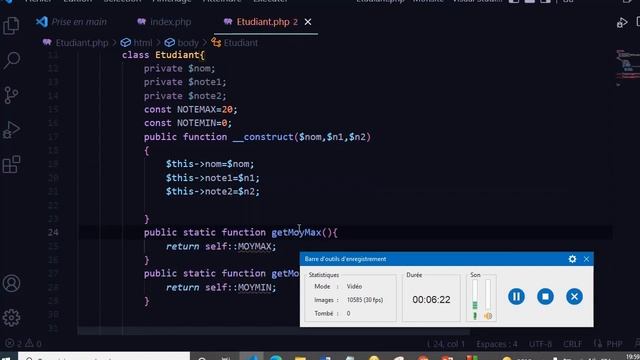Open the Run and Debug view
This screenshot has height=360, width=640.
pyautogui.click(x=11, y=130)
